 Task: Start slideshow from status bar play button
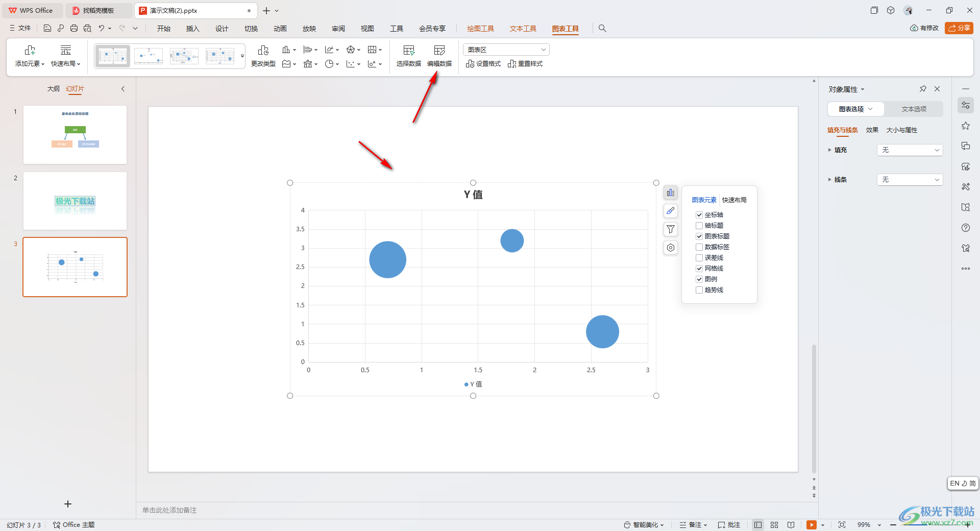point(812,525)
